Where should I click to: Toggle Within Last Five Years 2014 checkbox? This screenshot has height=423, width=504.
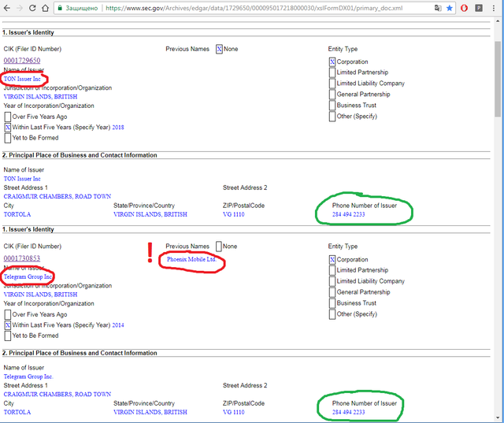[8, 325]
